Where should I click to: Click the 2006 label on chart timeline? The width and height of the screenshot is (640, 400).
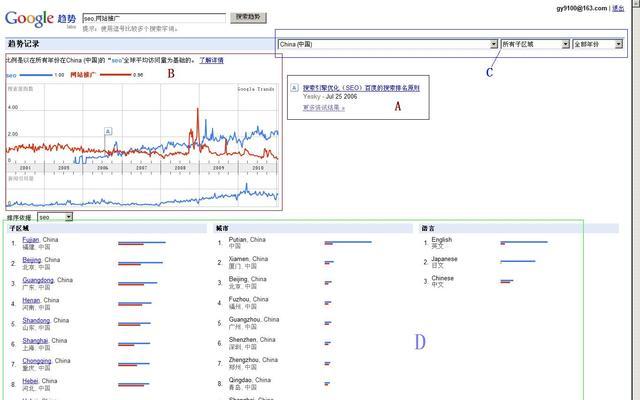click(x=102, y=168)
